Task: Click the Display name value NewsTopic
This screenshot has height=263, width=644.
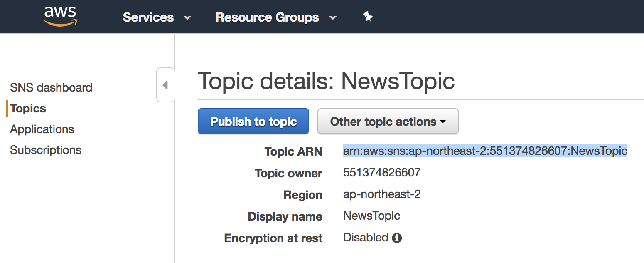Action: pyautogui.click(x=371, y=216)
